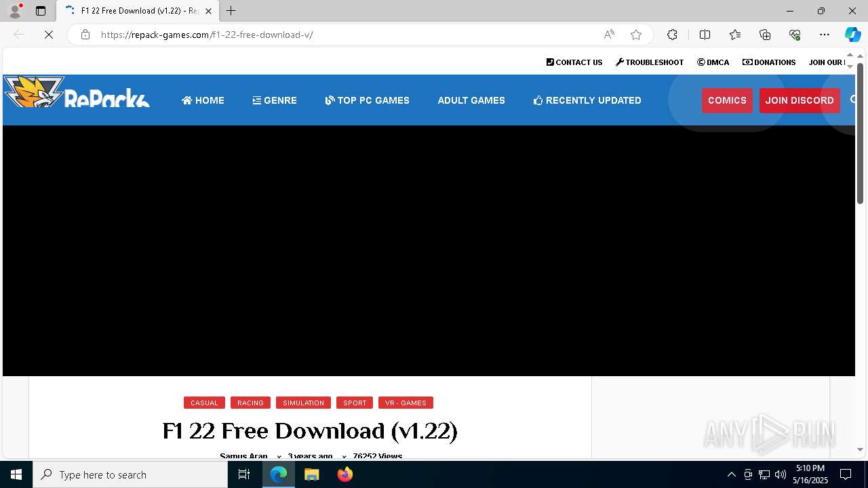Turn on Read aloud
Viewport: 868px width, 488px height.
click(609, 35)
